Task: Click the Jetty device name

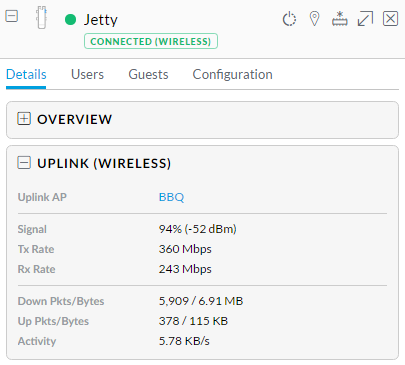Action: (x=101, y=20)
